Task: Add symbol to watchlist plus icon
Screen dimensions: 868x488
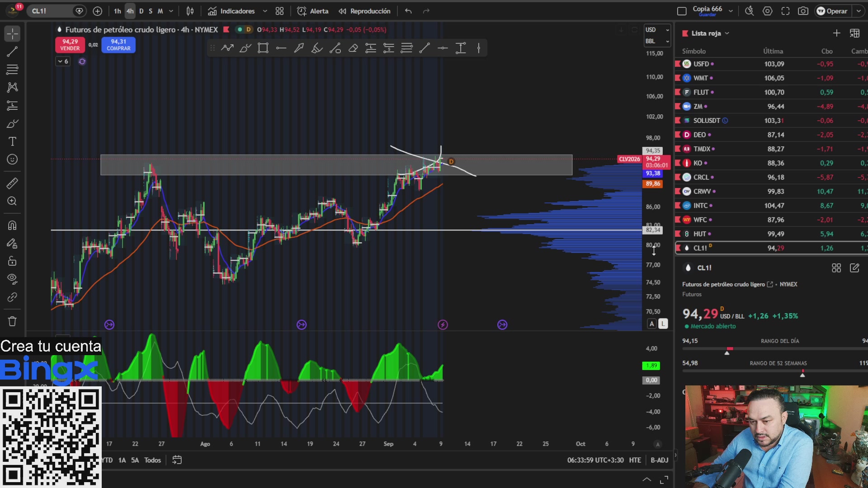Action: click(836, 33)
